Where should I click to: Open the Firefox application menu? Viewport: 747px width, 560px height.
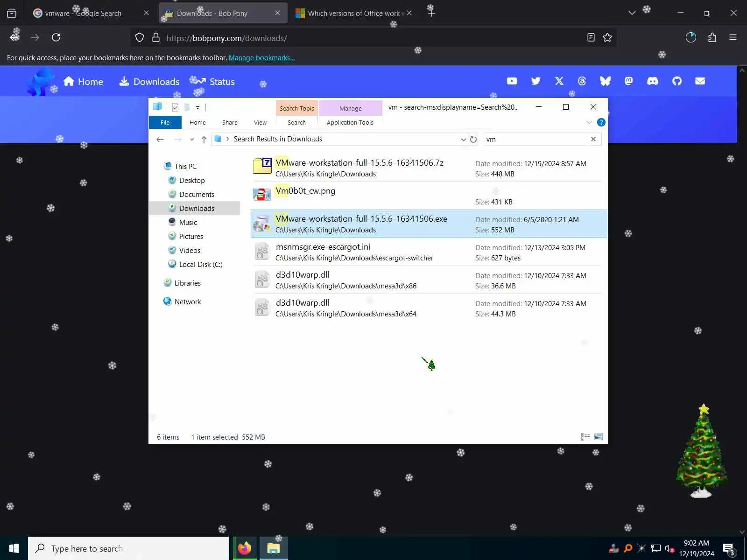pos(733,37)
